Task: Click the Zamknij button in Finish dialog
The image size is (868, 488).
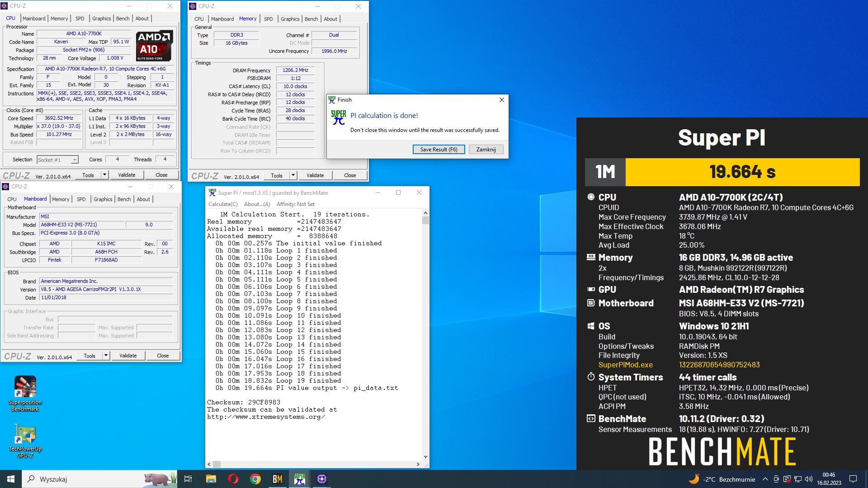Action: click(486, 150)
